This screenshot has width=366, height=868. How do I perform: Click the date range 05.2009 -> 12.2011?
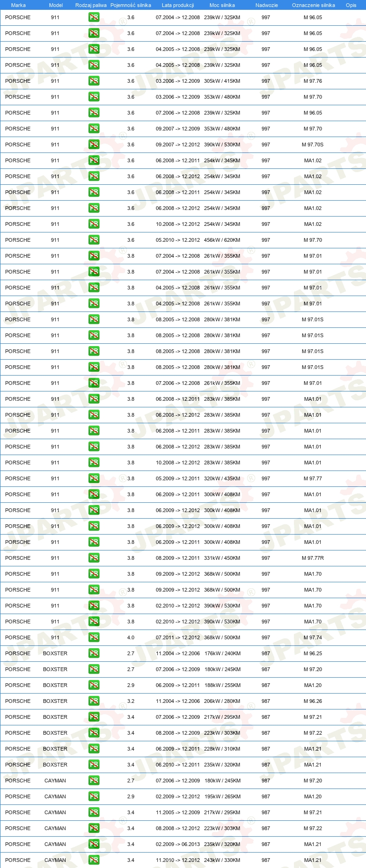178,478
